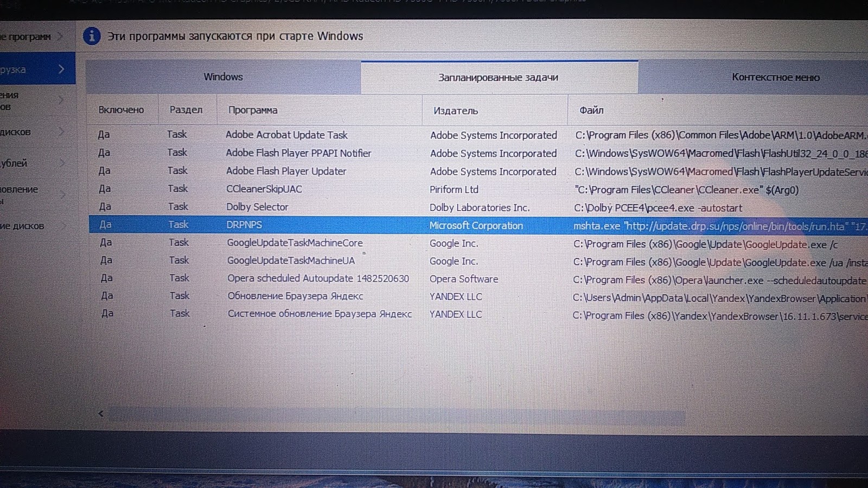Viewport: 868px width, 488px height.
Task: Click the pcee4.exe -autostart file path
Action: click(x=658, y=208)
